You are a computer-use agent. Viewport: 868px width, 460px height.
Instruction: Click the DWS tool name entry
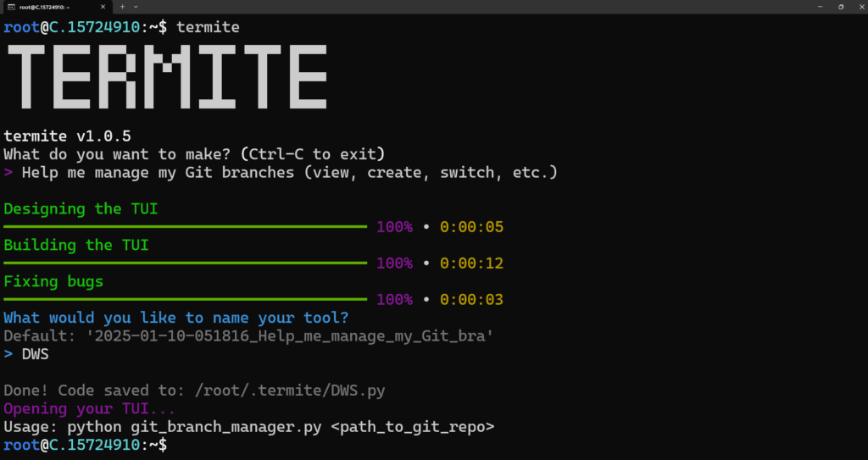(35, 354)
